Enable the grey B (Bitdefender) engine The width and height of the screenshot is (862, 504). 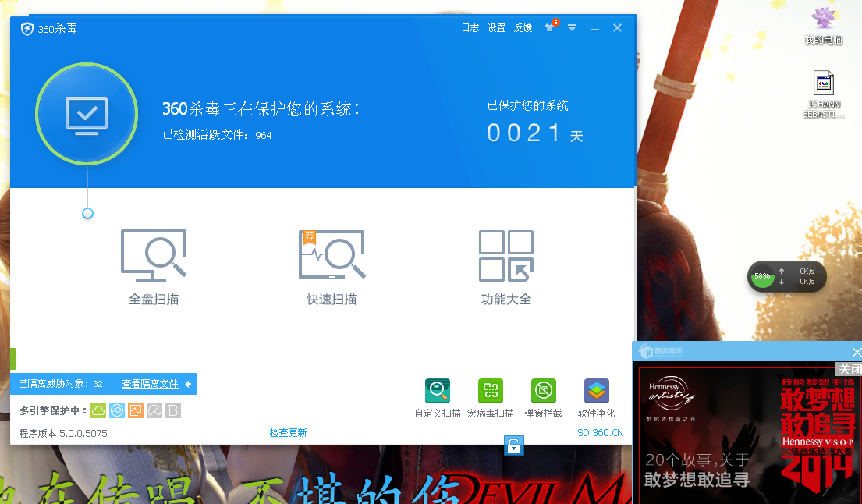[173, 410]
